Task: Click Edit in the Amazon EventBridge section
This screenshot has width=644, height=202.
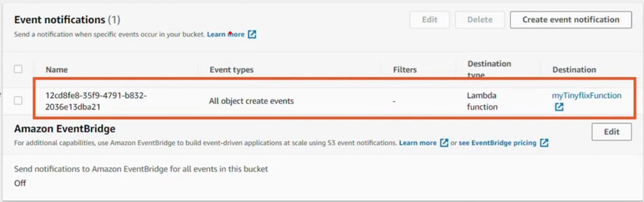Action: [611, 132]
